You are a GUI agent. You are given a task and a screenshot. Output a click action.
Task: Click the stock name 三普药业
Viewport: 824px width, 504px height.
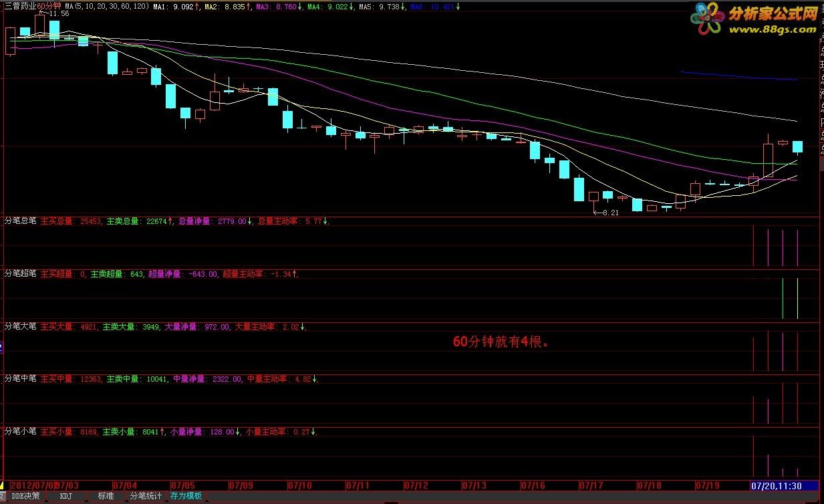pos(21,6)
